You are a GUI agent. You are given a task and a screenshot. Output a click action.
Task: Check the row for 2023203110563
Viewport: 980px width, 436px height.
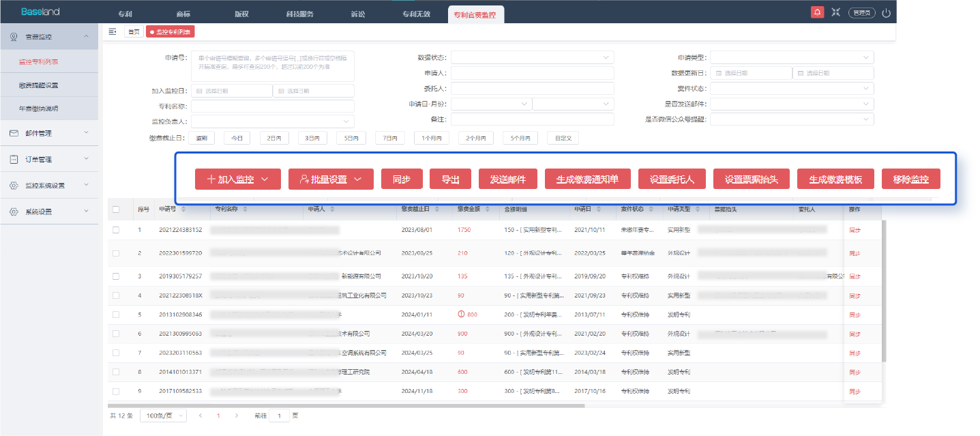[x=116, y=353]
